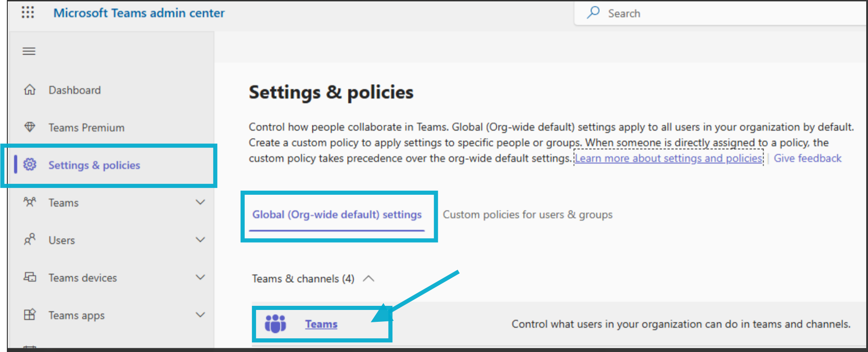The height and width of the screenshot is (352, 868).
Task: Open the app launcher waffle icon
Action: [28, 13]
